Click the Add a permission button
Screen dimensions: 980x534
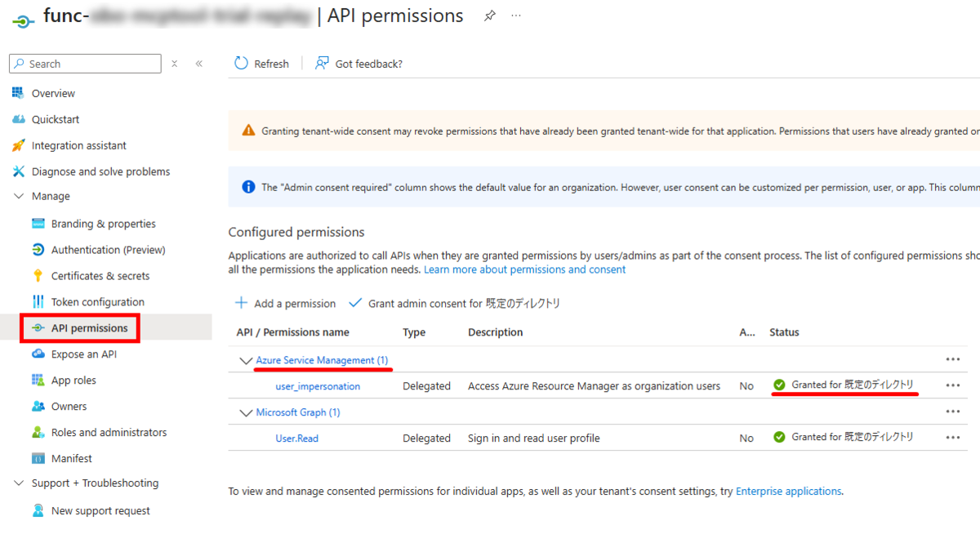(285, 303)
